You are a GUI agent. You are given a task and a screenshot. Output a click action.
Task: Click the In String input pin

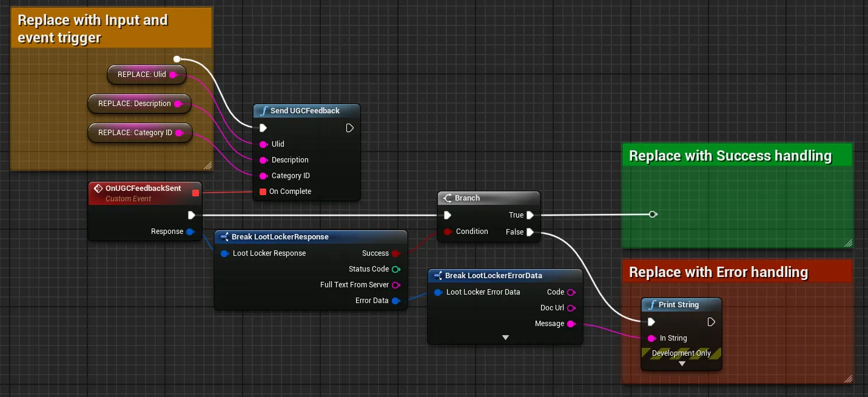(x=651, y=338)
